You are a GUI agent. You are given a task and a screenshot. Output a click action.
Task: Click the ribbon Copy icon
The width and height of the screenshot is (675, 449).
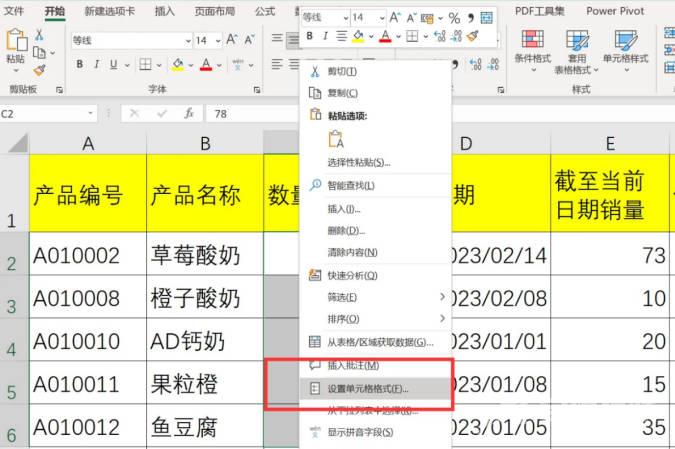39,53
